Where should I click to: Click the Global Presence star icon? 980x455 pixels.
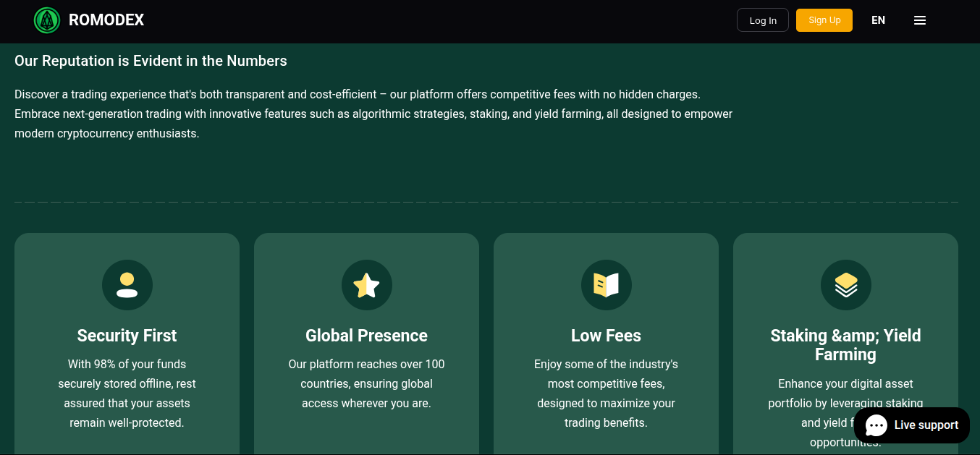point(366,285)
